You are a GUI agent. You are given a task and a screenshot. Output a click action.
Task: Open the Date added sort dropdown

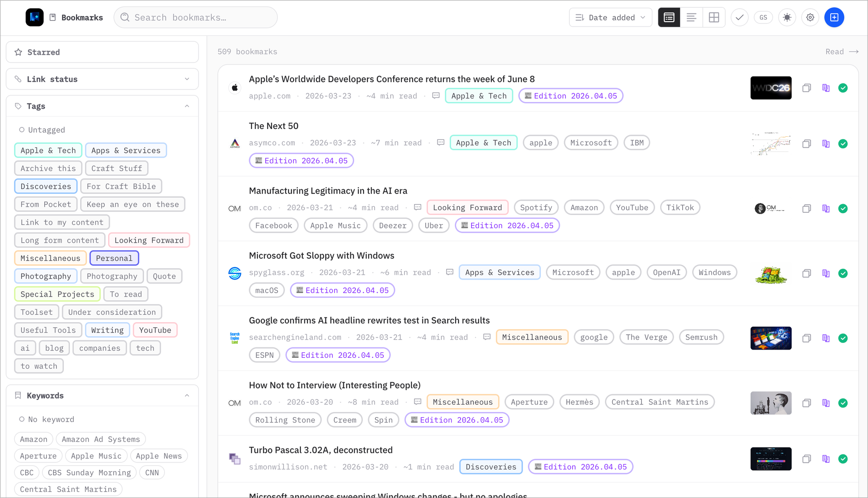[x=610, y=17]
